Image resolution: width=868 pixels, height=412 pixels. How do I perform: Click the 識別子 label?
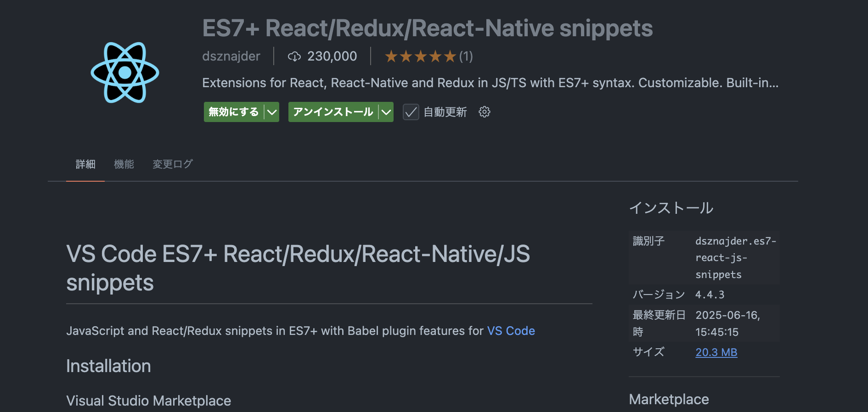(648, 241)
